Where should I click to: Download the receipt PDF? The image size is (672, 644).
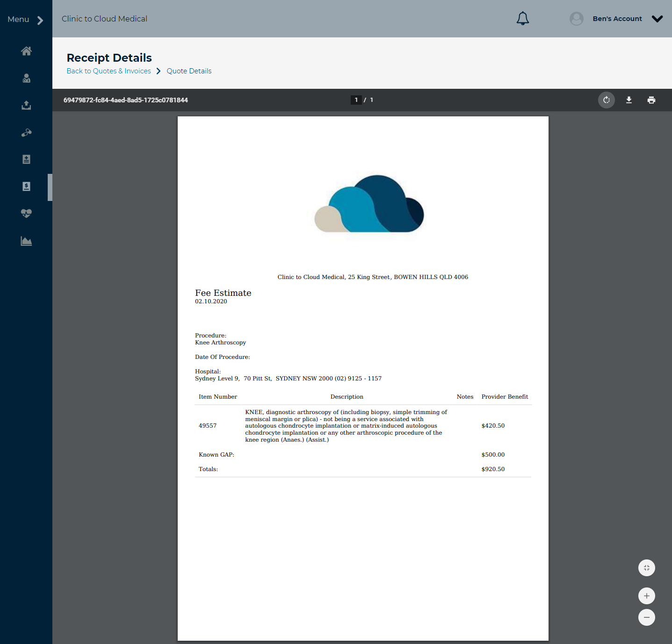(x=629, y=100)
